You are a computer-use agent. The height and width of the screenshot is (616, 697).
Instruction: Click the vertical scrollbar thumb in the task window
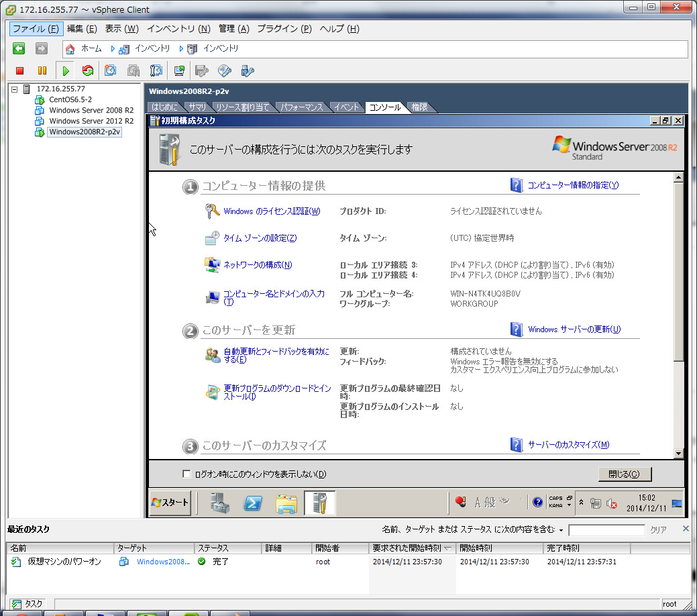(678, 271)
